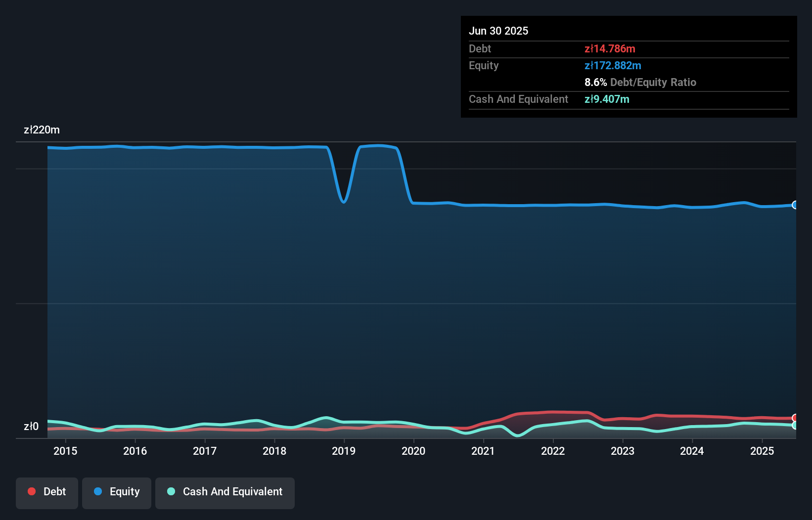The image size is (812, 520).
Task: Select the 2020 axis label
Action: (x=414, y=451)
